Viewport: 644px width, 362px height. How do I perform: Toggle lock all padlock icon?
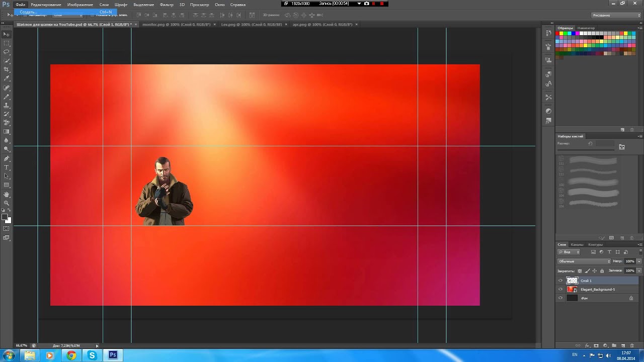[x=602, y=271]
